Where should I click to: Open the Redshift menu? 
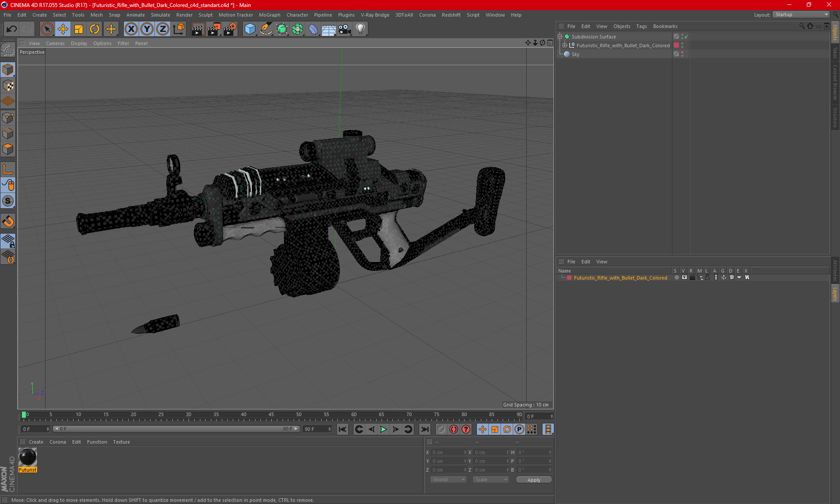click(451, 15)
